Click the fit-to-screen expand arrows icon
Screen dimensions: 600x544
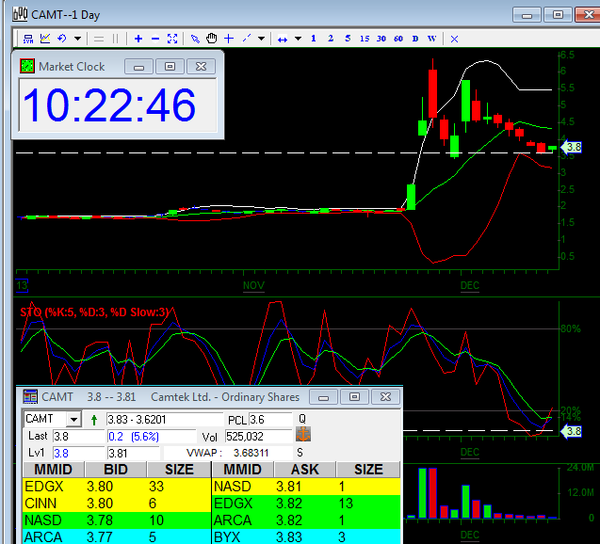(x=172, y=38)
